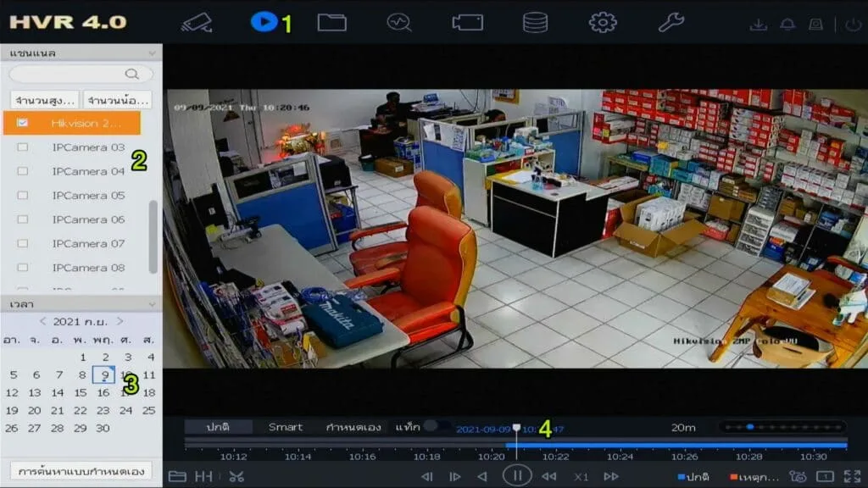Open system settings gear icon
The image size is (868, 488).
[603, 22]
